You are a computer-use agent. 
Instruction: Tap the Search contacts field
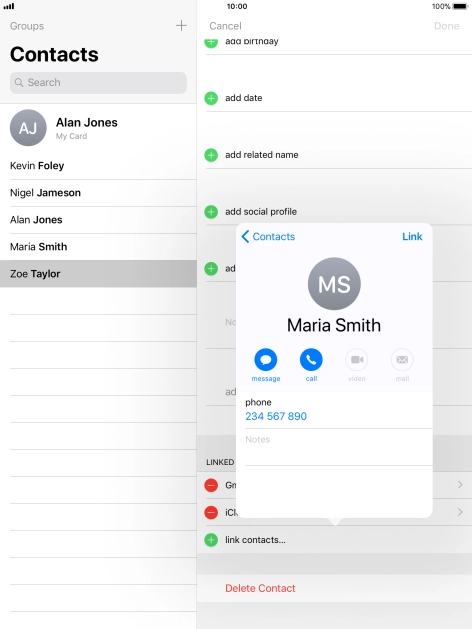[98, 83]
